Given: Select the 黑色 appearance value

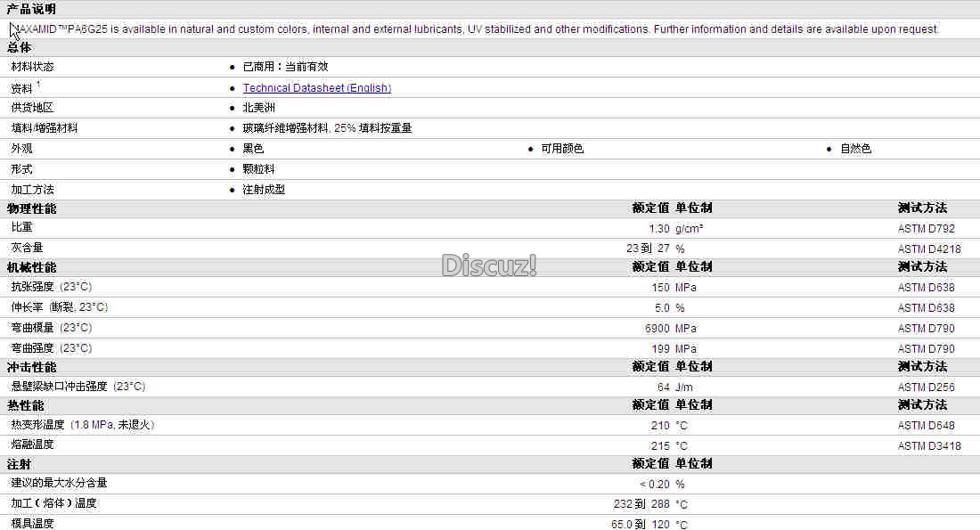Looking at the screenshot, I should (253, 149).
